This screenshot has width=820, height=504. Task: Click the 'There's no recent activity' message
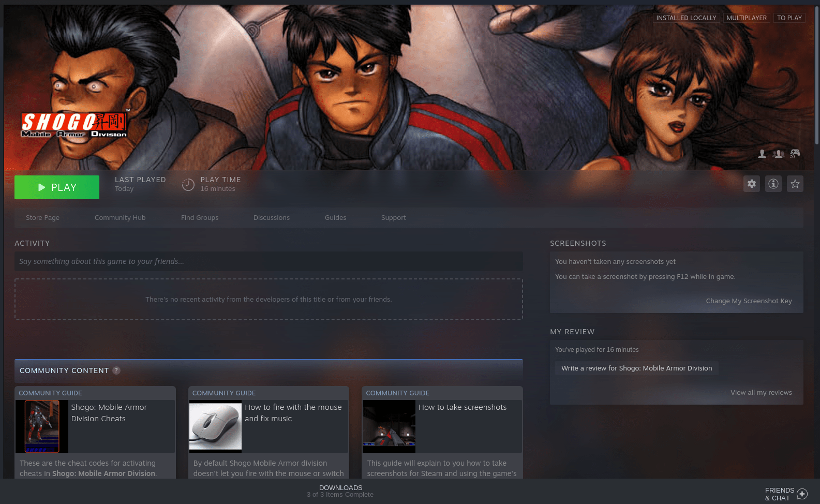pyautogui.click(x=269, y=300)
